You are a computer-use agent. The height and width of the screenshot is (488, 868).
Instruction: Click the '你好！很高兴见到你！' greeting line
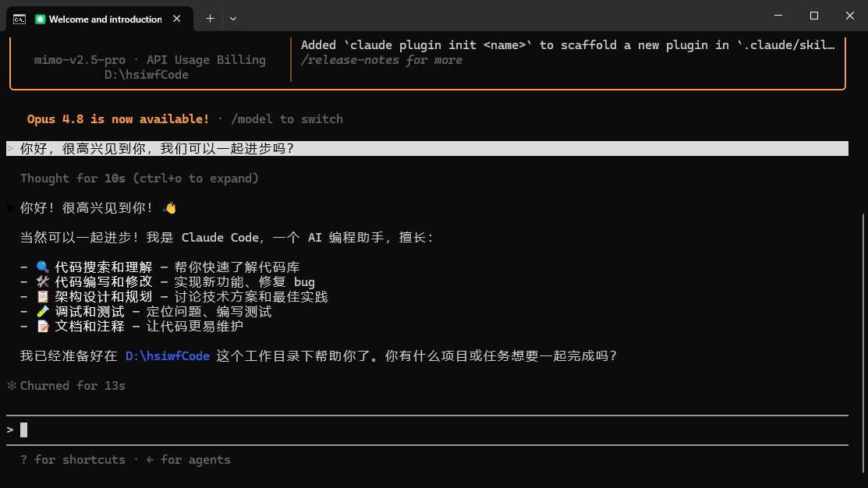[x=87, y=208]
